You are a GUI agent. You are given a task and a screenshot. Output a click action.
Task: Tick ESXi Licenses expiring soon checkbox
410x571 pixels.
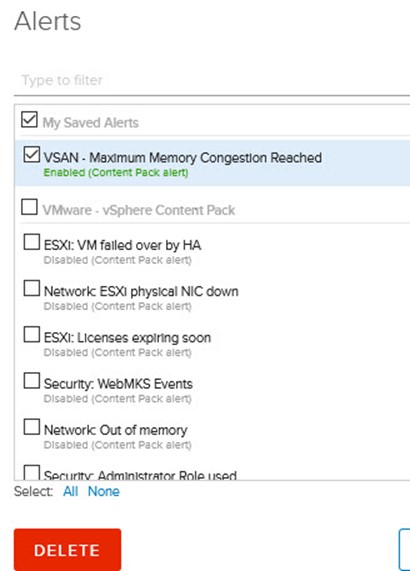(32, 334)
